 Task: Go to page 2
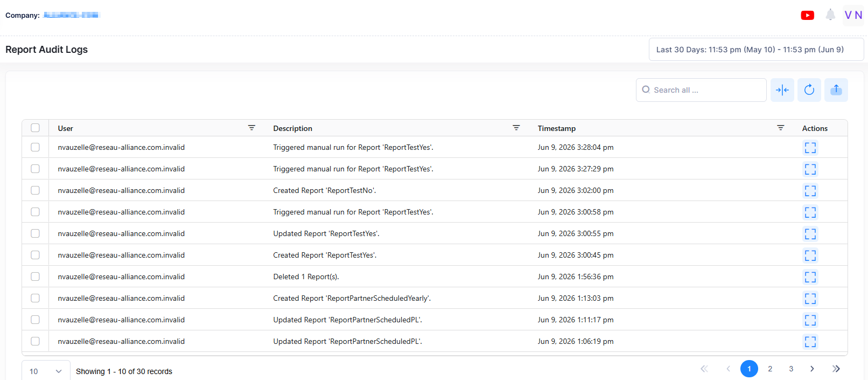point(770,369)
